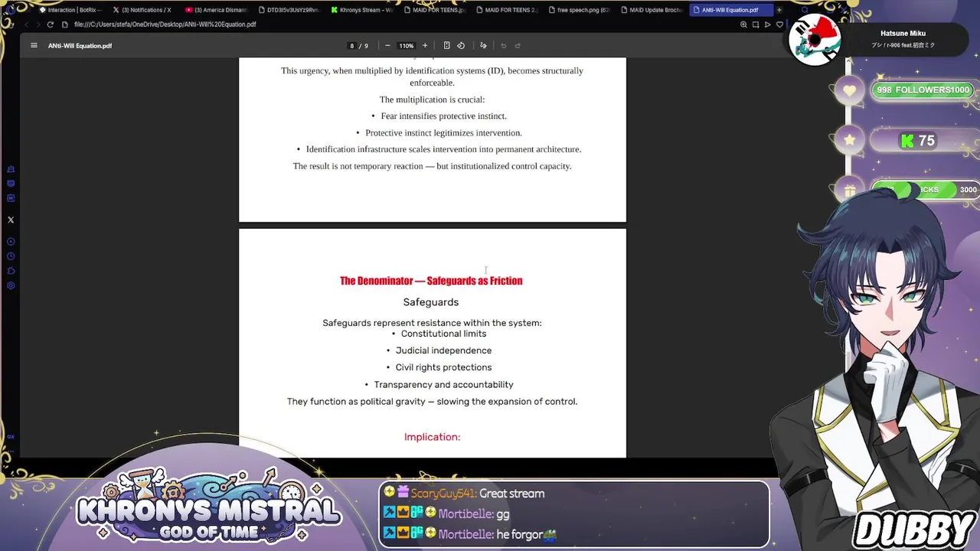Select the draw annotation tool
Screen dimensions: 980x551
tap(483, 45)
